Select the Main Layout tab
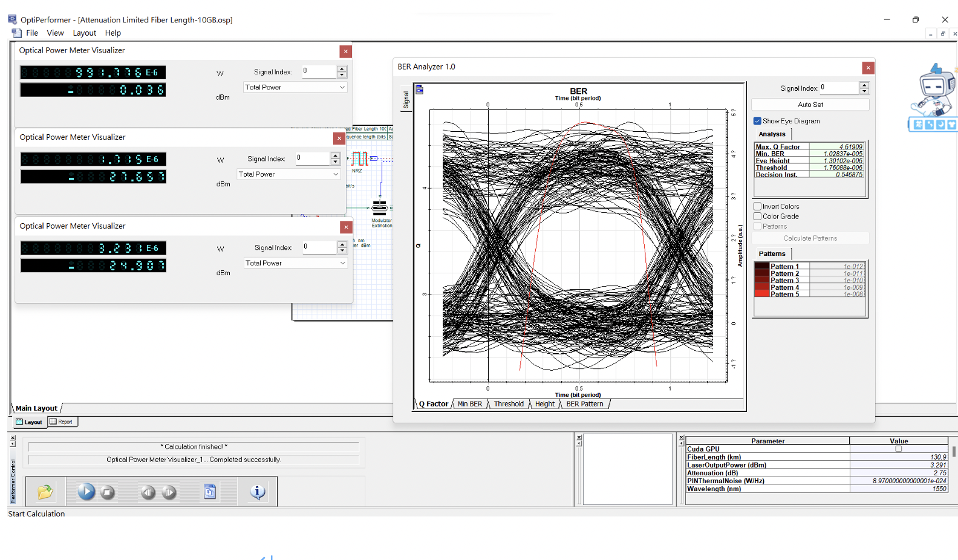Image resolution: width=958 pixels, height=560 pixels. tap(36, 408)
